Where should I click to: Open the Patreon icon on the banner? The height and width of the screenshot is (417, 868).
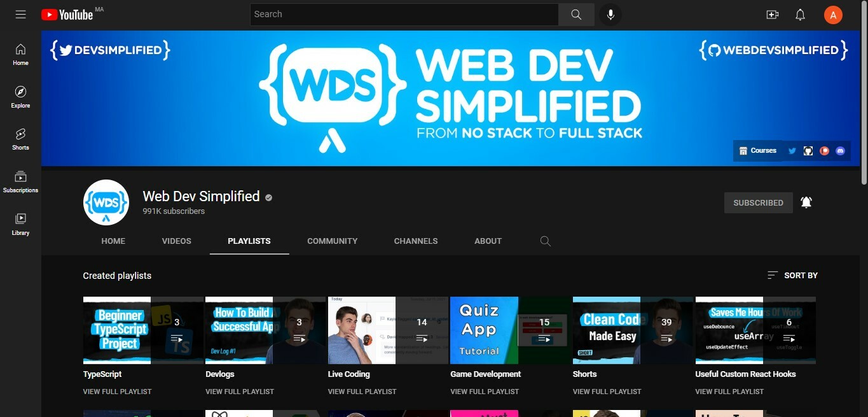824,150
